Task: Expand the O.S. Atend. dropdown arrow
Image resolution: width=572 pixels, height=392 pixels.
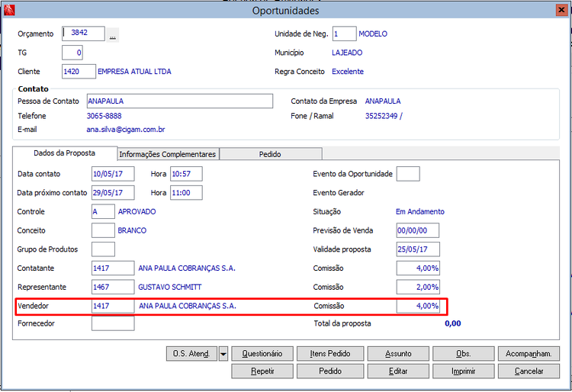Action: pyautogui.click(x=223, y=354)
